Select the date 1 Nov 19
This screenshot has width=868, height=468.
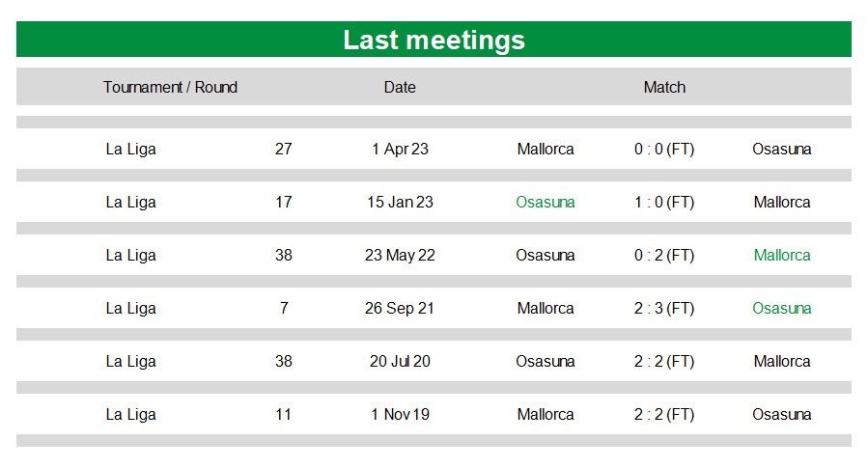(x=400, y=414)
